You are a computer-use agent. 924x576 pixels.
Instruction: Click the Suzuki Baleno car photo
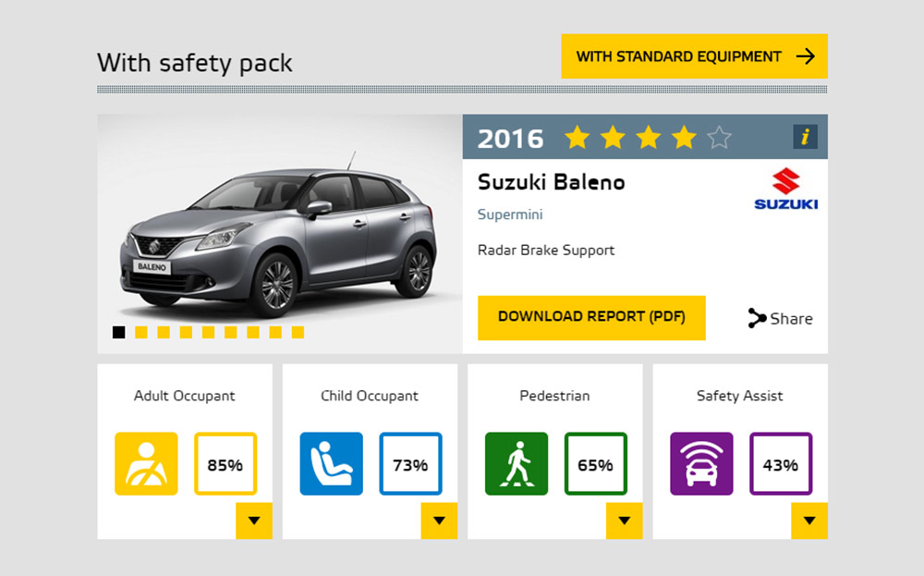(x=280, y=234)
